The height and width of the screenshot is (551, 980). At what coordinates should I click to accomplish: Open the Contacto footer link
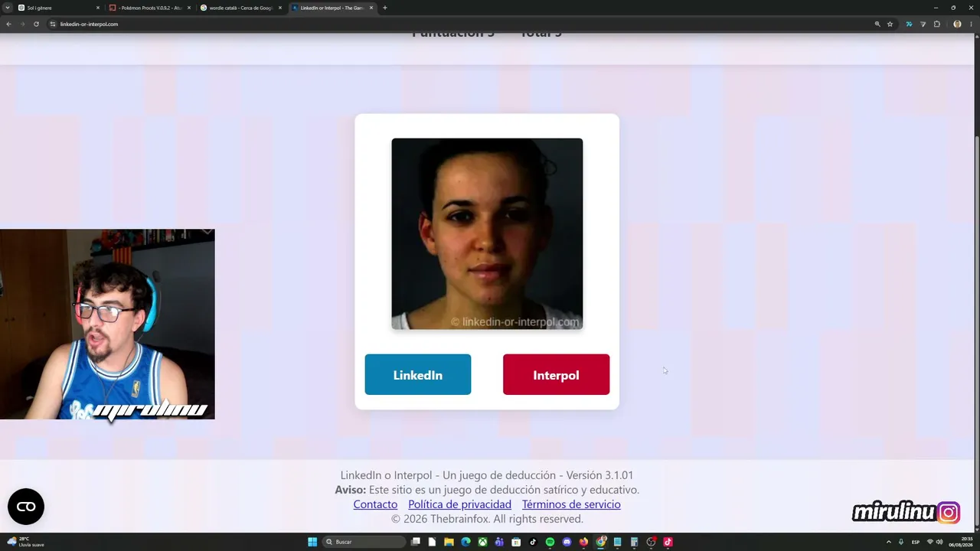coord(375,504)
